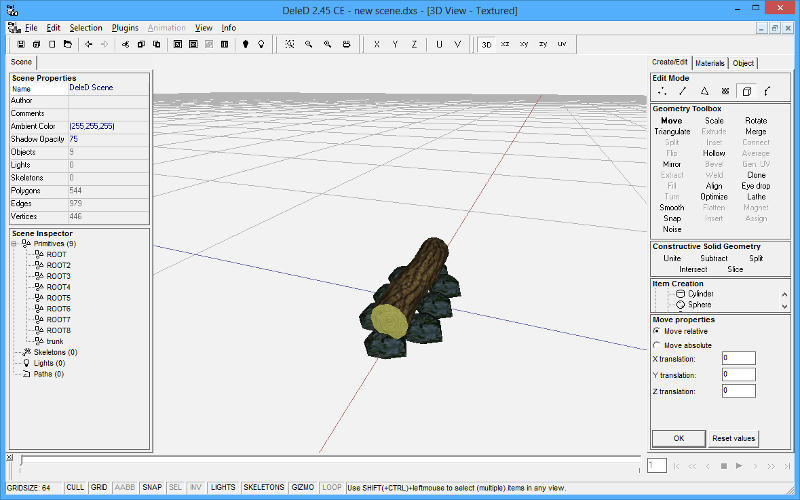
Task: Toggle CULL in the status bar
Action: point(75,487)
